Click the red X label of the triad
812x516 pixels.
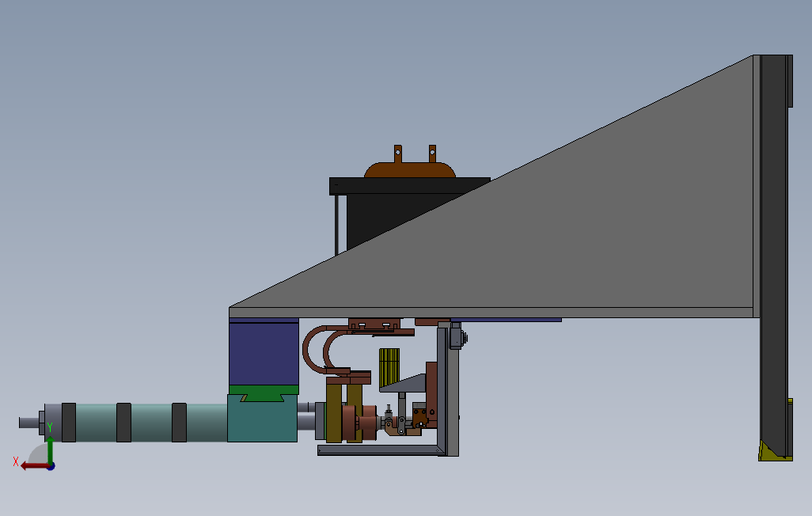click(x=16, y=461)
